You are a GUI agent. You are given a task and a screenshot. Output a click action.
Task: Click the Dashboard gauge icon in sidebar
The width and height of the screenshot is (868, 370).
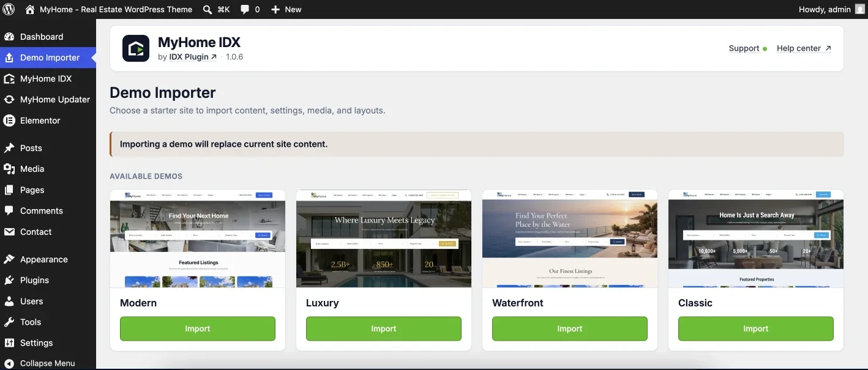[9, 37]
